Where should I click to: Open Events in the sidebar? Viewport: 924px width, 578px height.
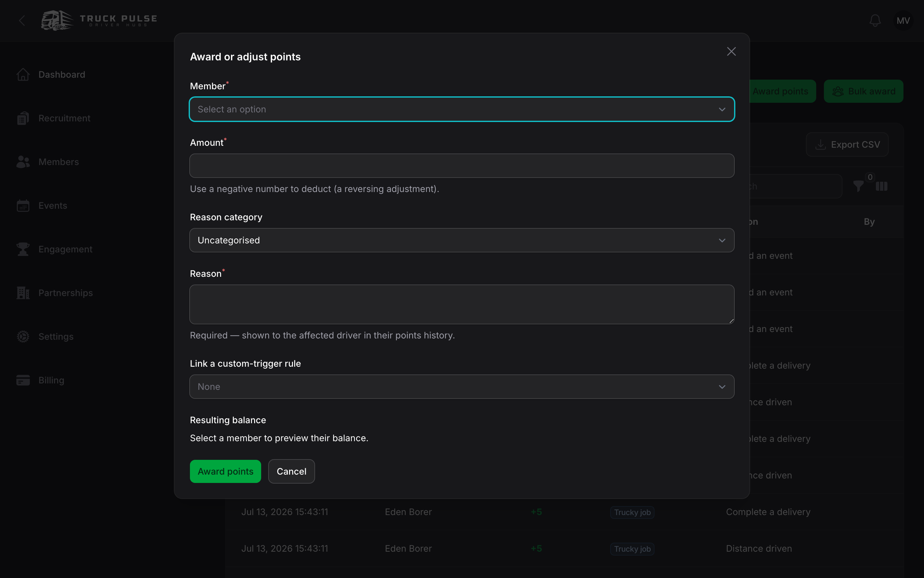click(53, 206)
